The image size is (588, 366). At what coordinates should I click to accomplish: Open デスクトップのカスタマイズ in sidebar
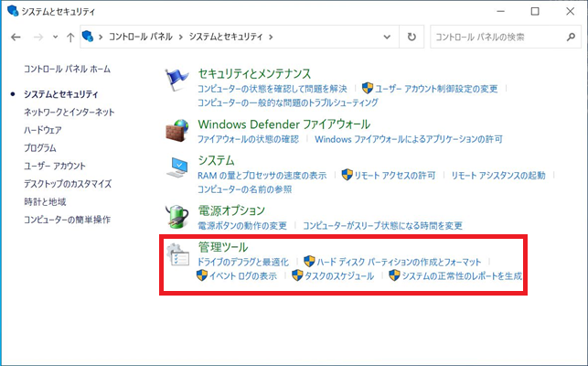[68, 184]
